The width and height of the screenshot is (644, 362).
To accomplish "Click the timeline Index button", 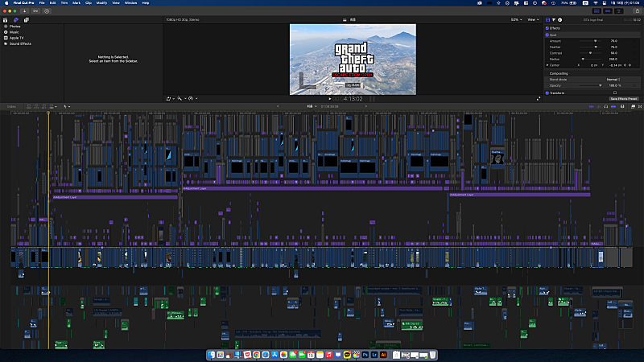I will (x=11, y=106).
